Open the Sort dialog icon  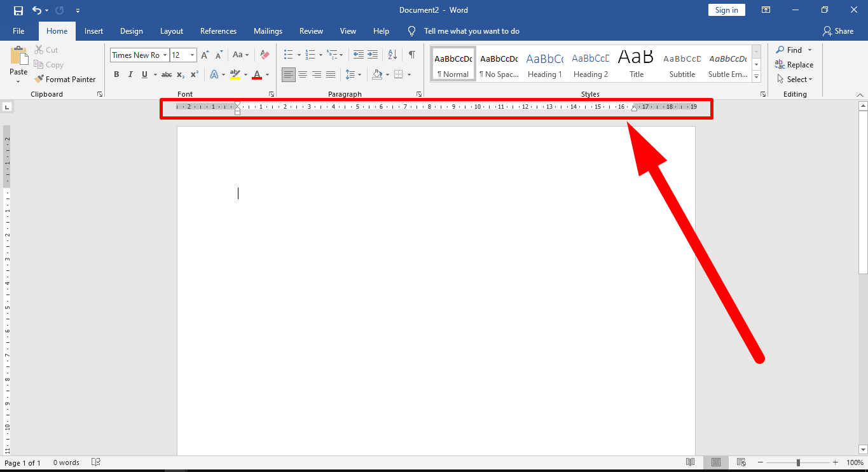tap(392, 55)
